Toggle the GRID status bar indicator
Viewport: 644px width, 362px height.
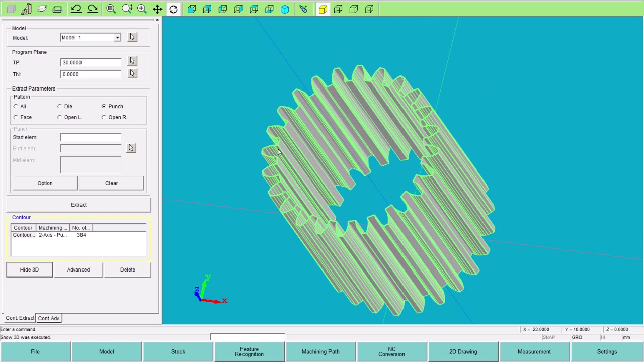(577, 337)
